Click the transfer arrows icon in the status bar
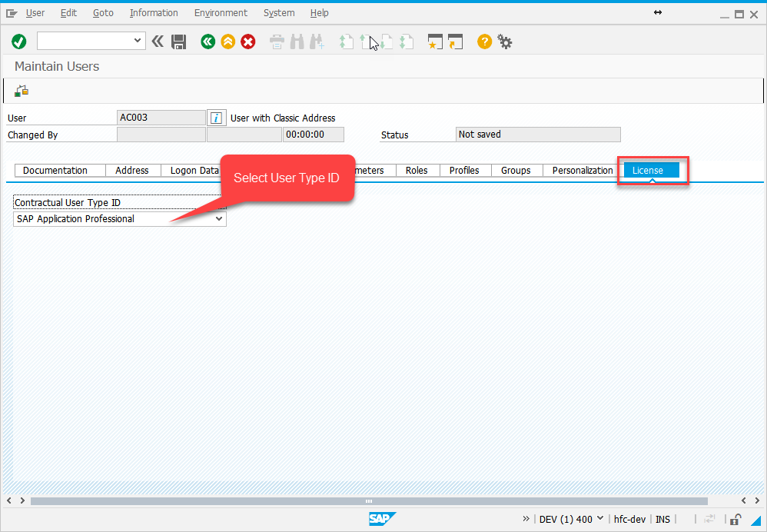The image size is (767, 532). point(709,519)
